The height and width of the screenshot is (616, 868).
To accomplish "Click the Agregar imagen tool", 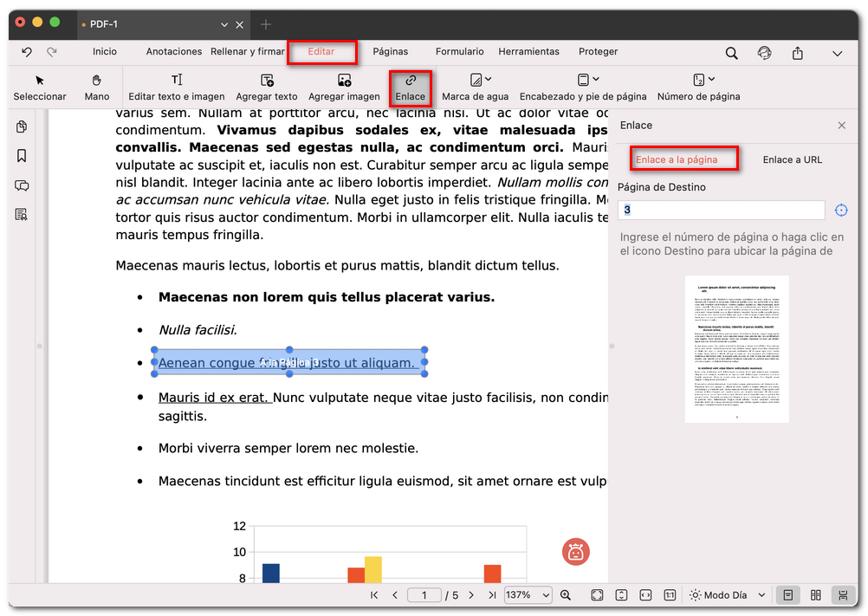I will (344, 88).
